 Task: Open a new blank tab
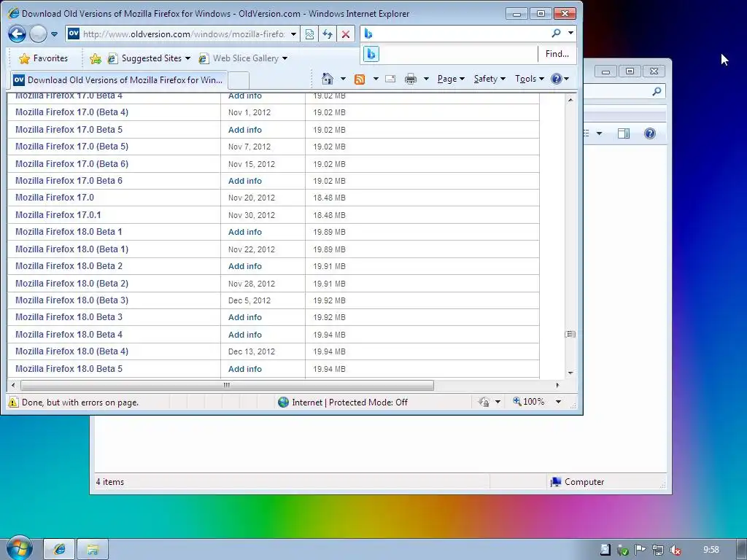[x=239, y=80]
